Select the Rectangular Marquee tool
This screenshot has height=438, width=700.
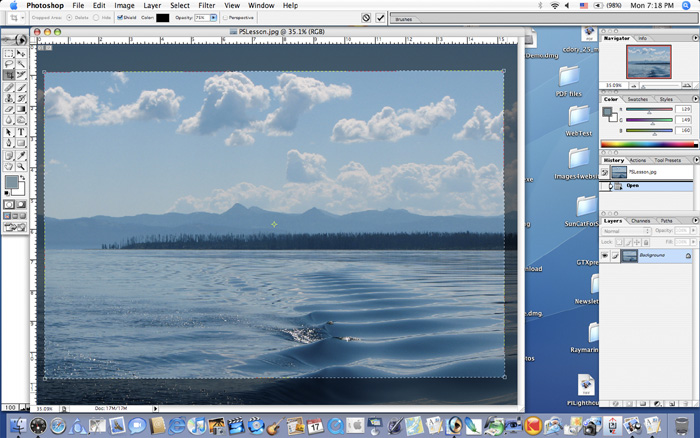[9, 53]
